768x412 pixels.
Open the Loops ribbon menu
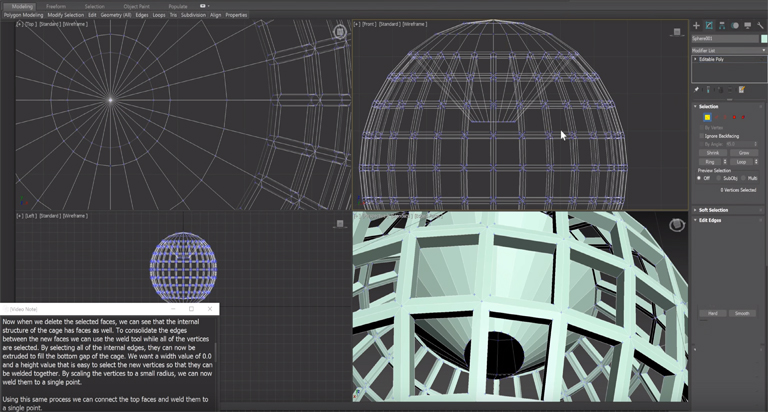(x=159, y=15)
